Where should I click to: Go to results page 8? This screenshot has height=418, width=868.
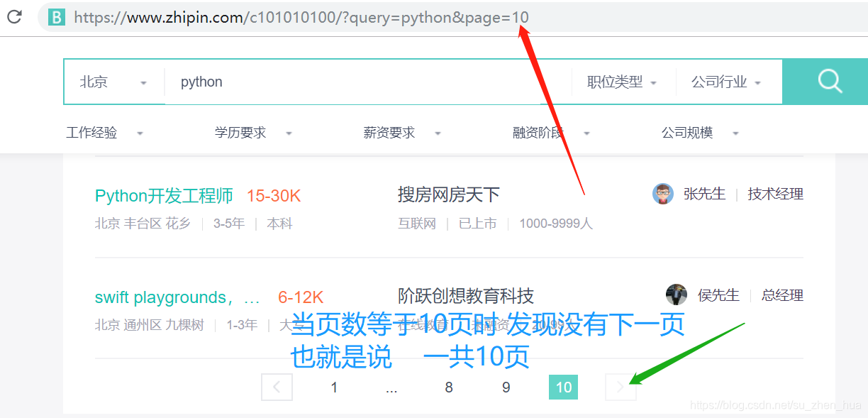pos(449,387)
